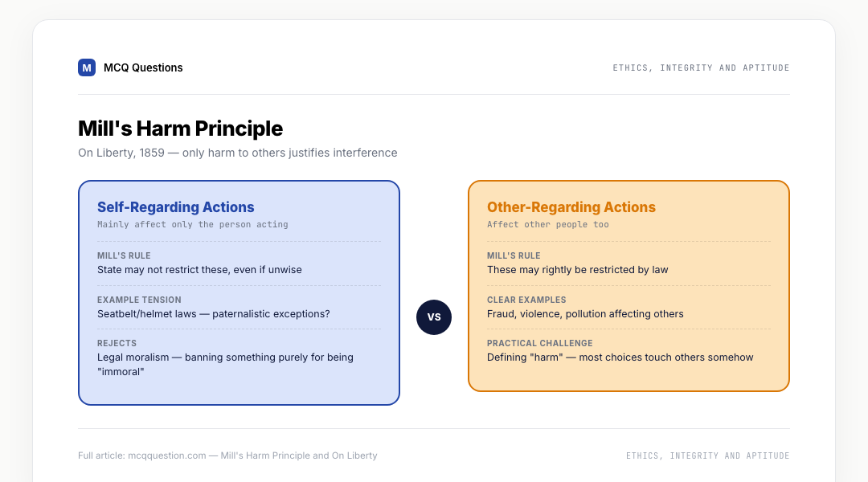This screenshot has width=868, height=482.
Task: Click the Other-Regarding Actions card title
Action: coord(571,207)
